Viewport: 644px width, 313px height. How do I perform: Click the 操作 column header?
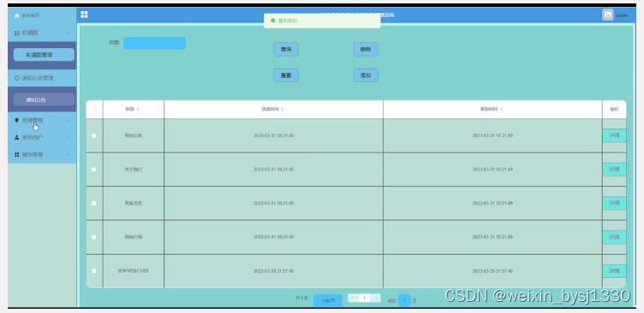click(x=614, y=110)
